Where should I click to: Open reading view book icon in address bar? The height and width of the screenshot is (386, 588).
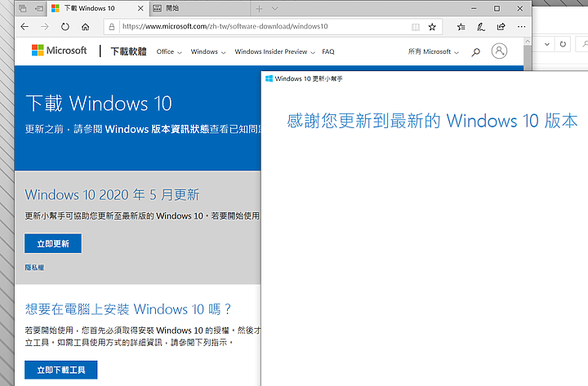(x=416, y=27)
